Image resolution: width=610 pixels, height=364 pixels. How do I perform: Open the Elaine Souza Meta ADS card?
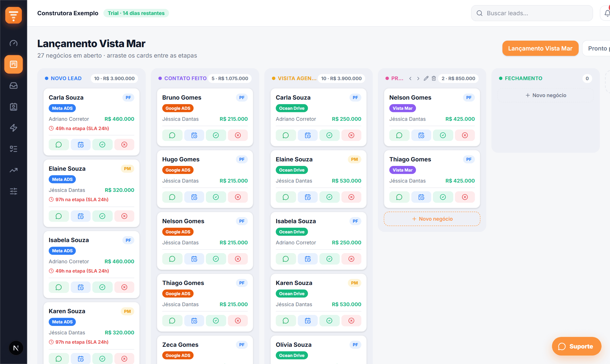click(91, 193)
